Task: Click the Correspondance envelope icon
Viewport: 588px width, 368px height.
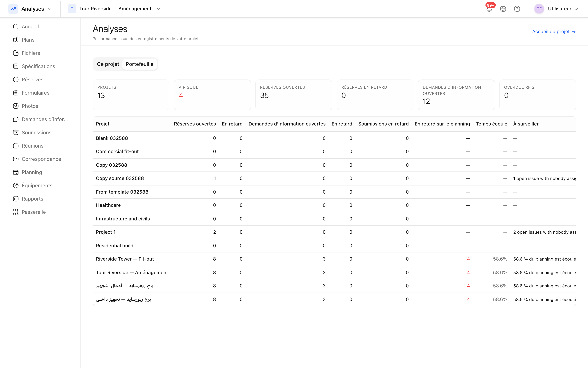Action: 16,159
